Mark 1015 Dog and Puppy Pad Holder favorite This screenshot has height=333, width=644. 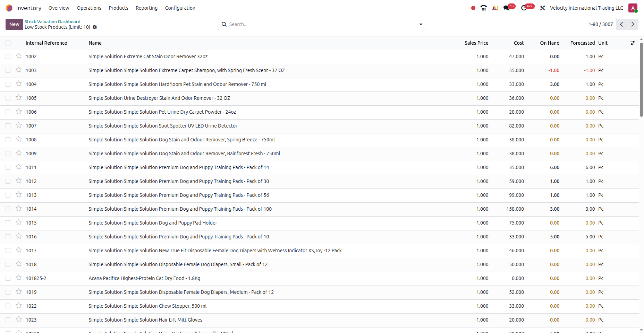(19, 222)
